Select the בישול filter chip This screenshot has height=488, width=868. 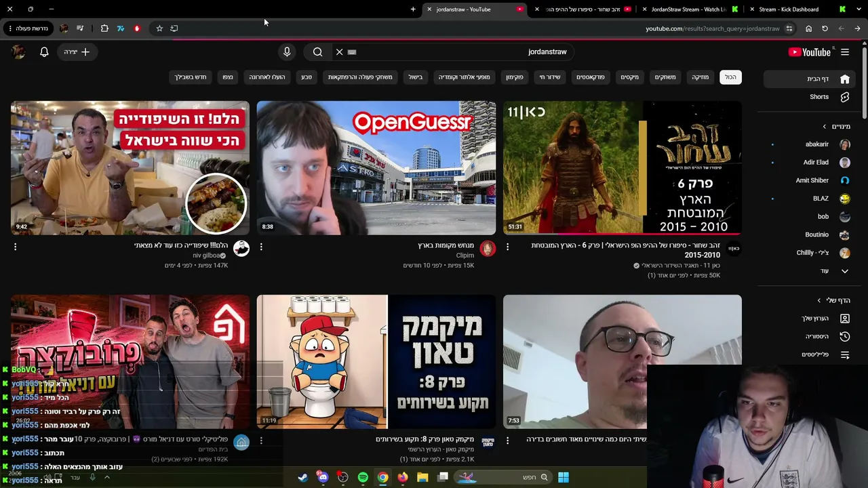pyautogui.click(x=416, y=77)
